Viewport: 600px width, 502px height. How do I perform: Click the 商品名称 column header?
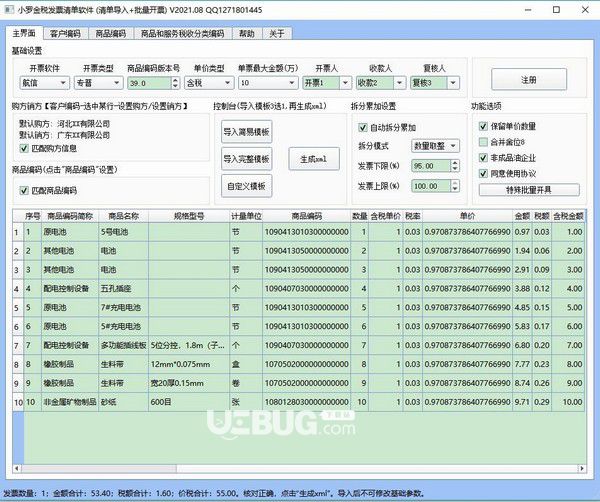point(124,216)
